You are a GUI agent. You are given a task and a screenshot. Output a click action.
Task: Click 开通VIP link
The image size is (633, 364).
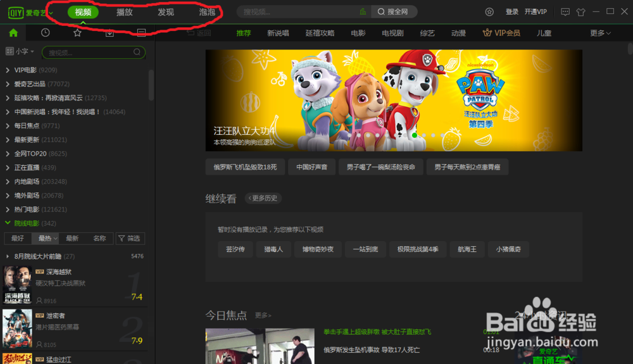pyautogui.click(x=536, y=11)
